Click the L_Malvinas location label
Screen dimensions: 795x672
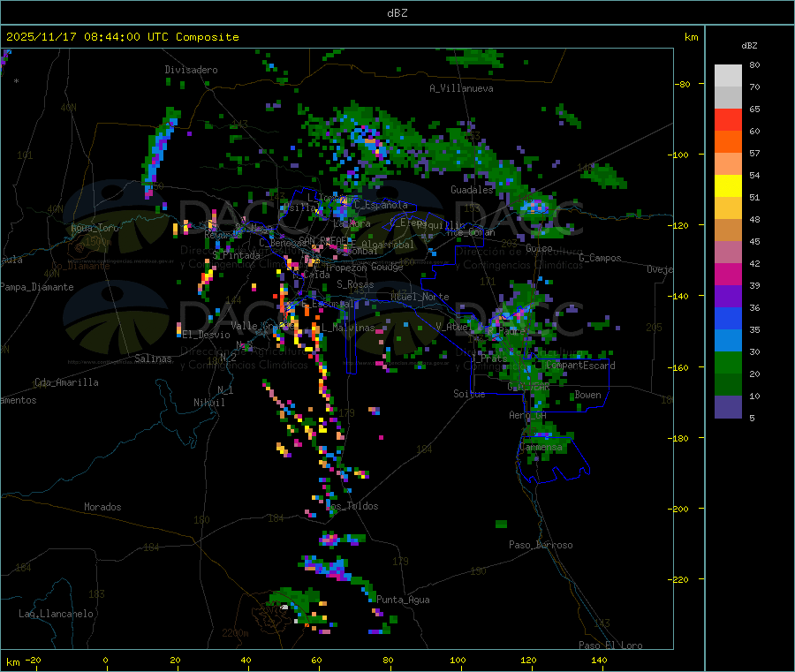coord(348,328)
